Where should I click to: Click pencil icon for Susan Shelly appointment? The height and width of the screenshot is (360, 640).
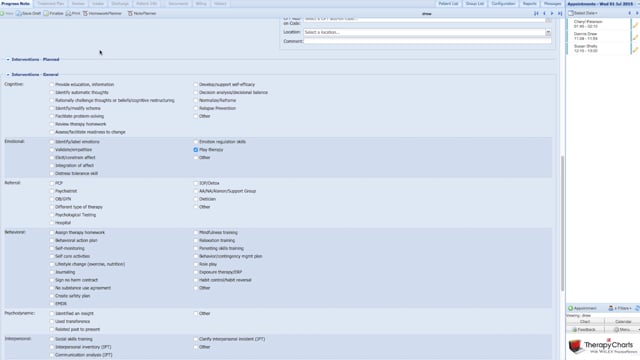pyautogui.click(x=636, y=49)
